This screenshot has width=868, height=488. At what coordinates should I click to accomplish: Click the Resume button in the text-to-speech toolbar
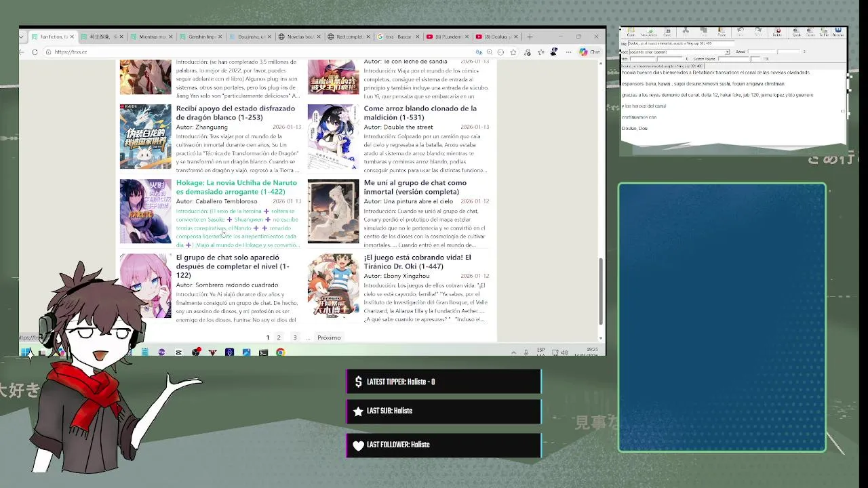tap(837, 33)
